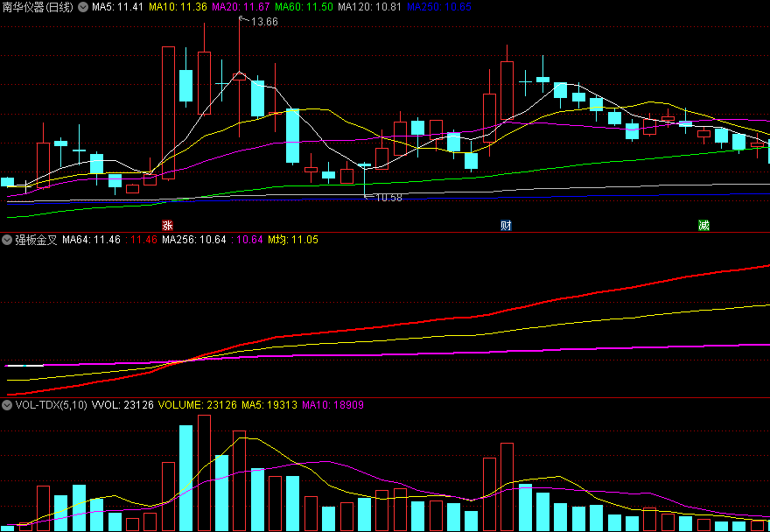This screenshot has width=770, height=532.
Task: Select the 强板金叉 indicator name
Action: click(37, 241)
